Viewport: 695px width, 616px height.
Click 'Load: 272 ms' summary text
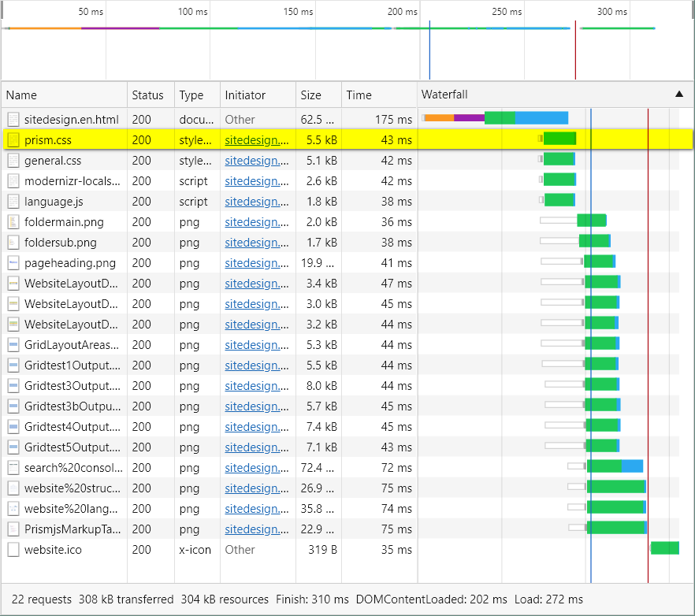(x=548, y=599)
